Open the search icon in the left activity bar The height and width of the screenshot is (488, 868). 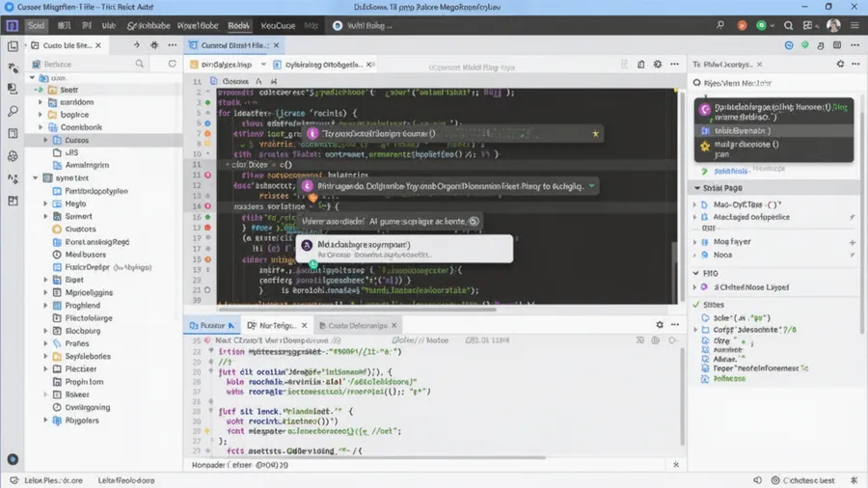13,111
